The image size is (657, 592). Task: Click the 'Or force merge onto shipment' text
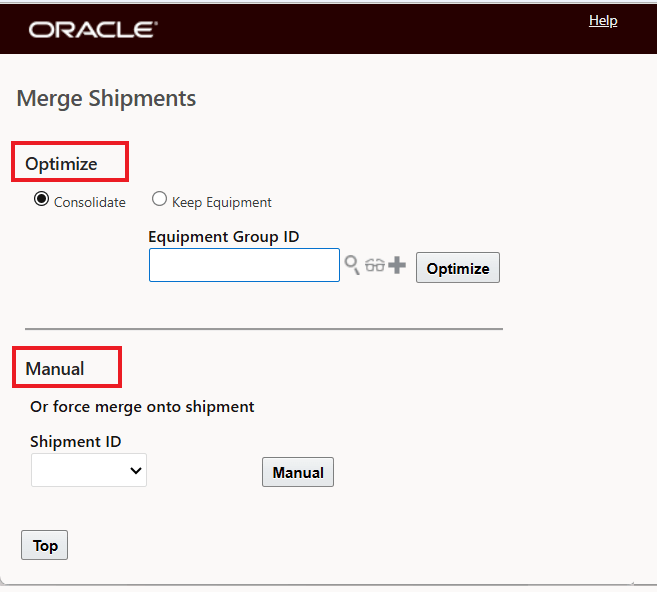[x=142, y=407]
